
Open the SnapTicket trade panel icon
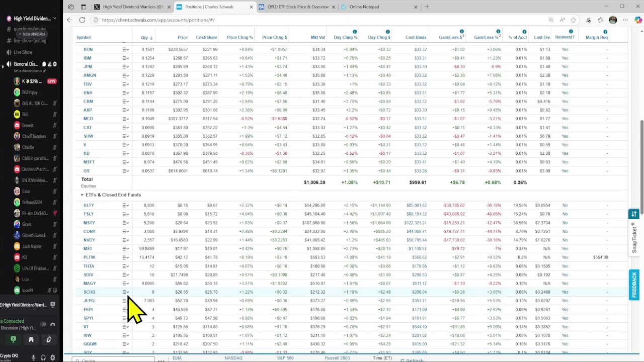click(x=633, y=214)
